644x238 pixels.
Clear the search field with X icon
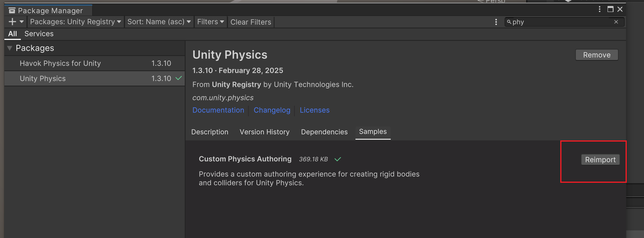coord(616,22)
